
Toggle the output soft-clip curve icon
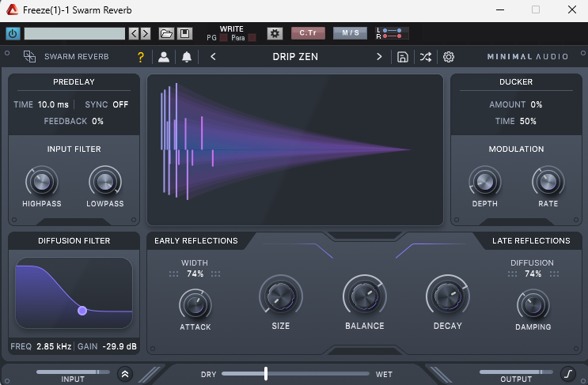point(568,374)
